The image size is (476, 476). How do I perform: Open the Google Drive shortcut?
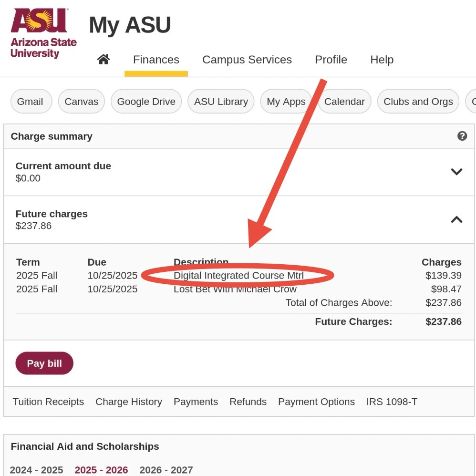click(x=146, y=102)
